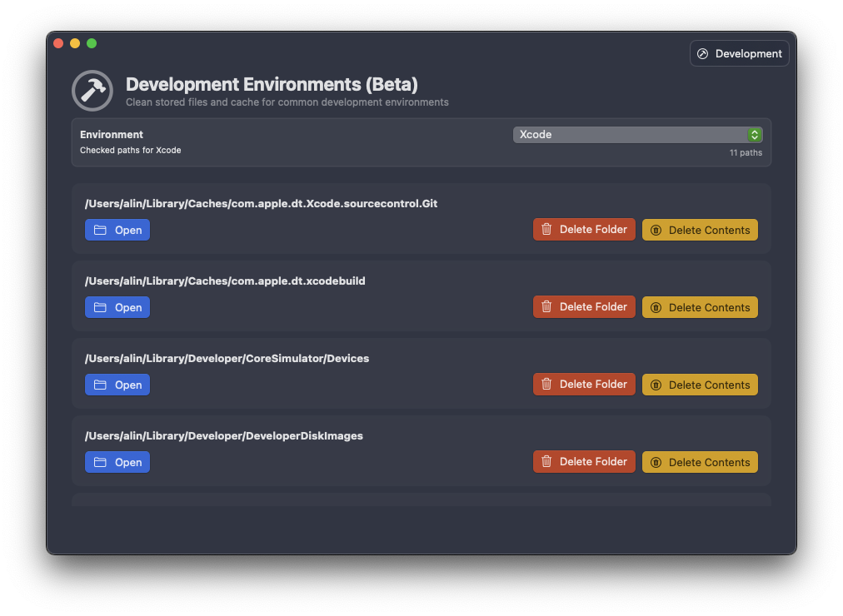The image size is (843, 616).
Task: Click the Development Environments (Beta) title
Action: (272, 84)
